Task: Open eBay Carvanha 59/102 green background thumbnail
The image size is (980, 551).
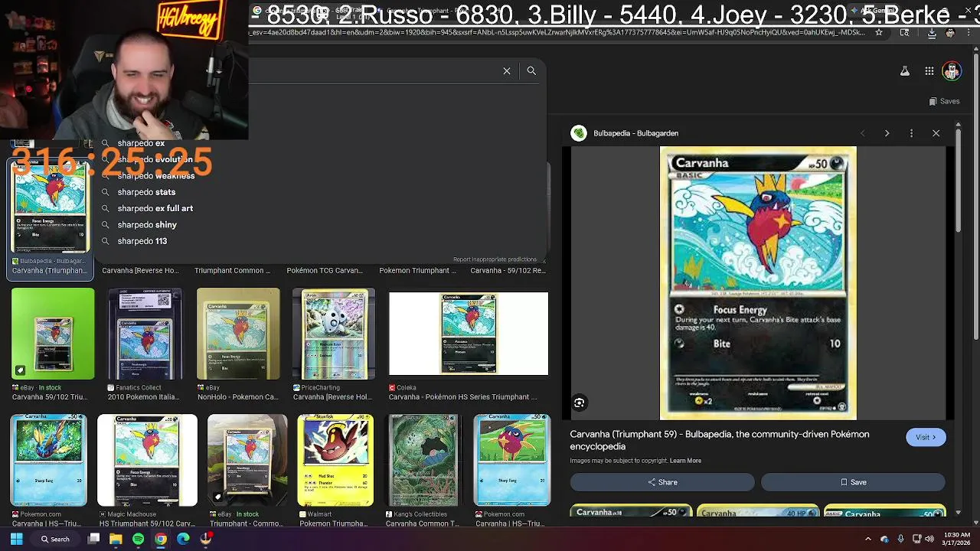Action: (53, 334)
